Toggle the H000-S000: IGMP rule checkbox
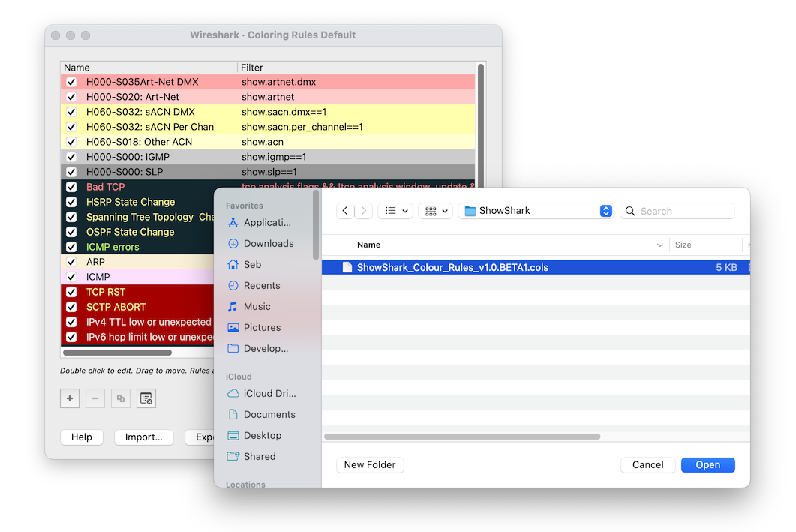796x532 pixels. (71, 156)
